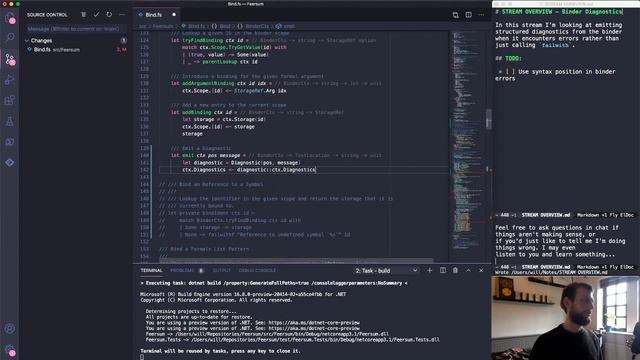Image resolution: width=640 pixels, height=360 pixels.
Task: Click line 142 ctx.Diagnostics code line
Action: [x=249, y=170]
